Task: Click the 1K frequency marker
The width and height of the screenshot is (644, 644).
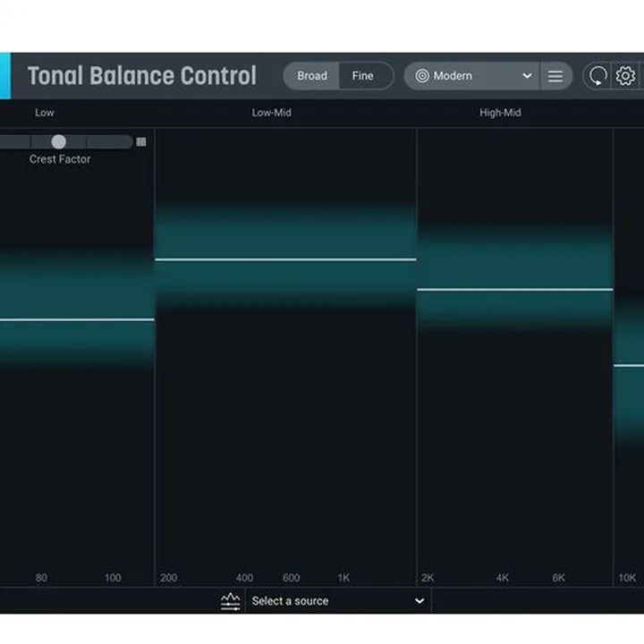Action: click(343, 578)
